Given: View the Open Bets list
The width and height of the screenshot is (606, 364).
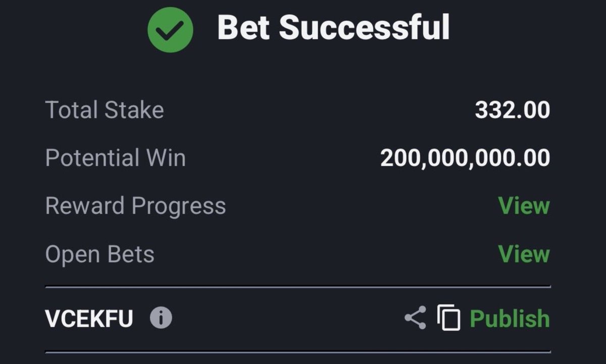Looking at the screenshot, I should coord(524,253).
